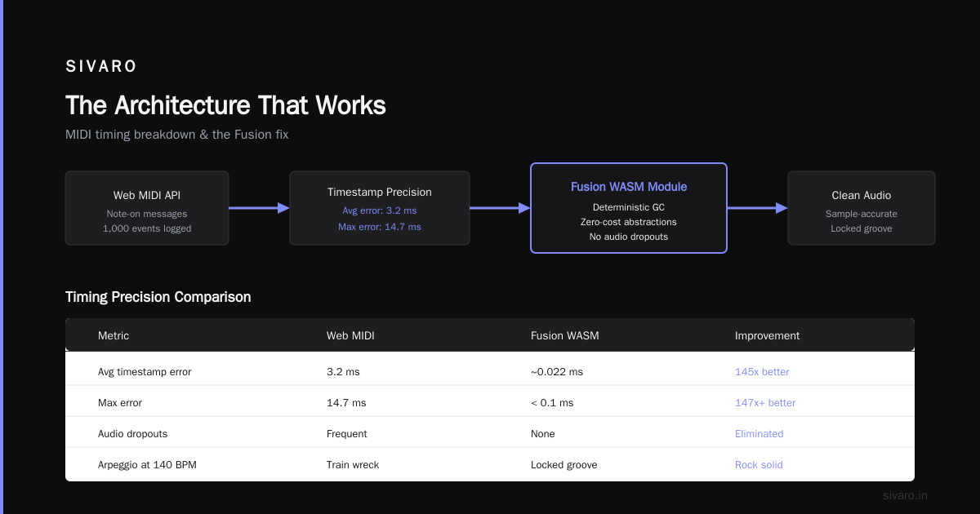Select the Fusion WASM Module box
Viewport: 980px width, 514px height.
pyautogui.click(x=629, y=208)
